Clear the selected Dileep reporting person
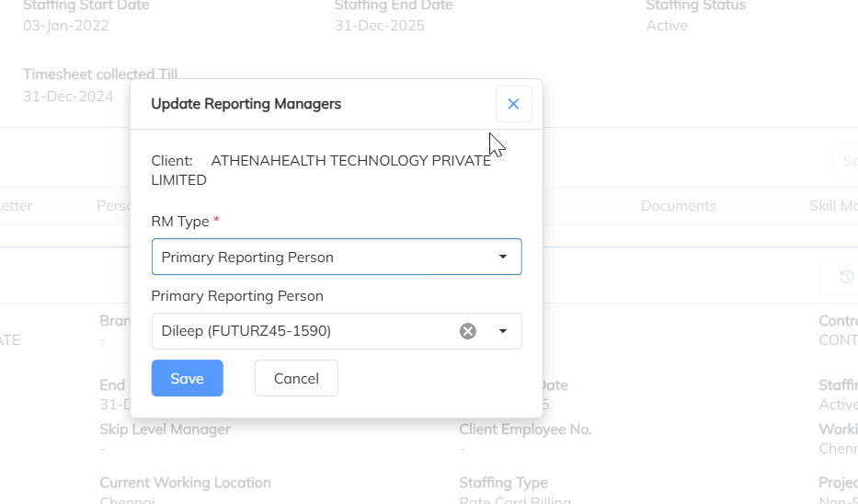The width and height of the screenshot is (858, 504). pyautogui.click(x=468, y=331)
